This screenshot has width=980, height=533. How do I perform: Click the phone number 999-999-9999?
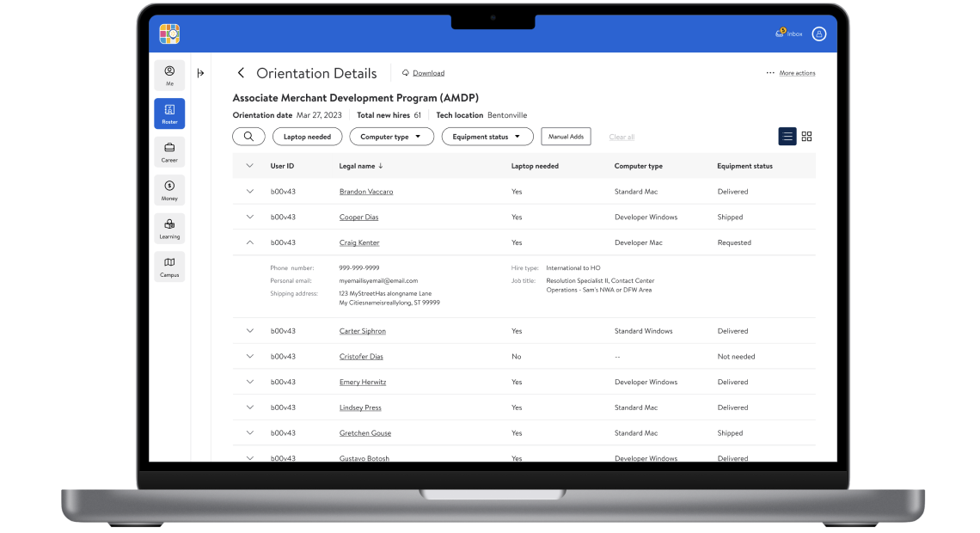358,268
